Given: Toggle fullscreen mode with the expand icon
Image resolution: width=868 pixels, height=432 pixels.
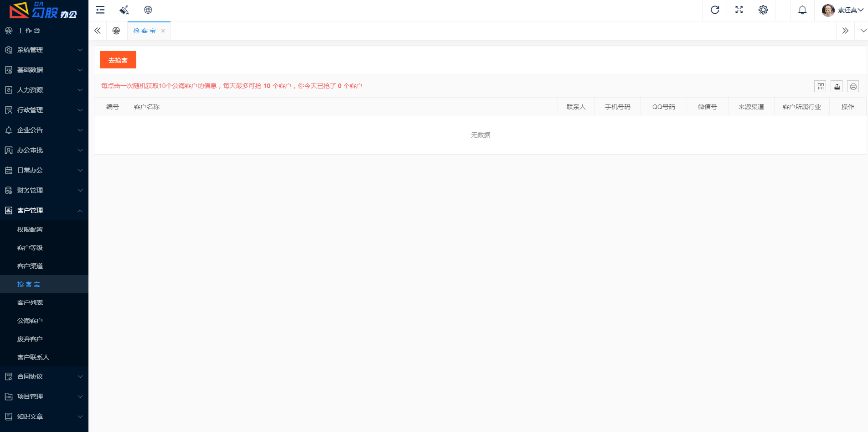Looking at the screenshot, I should coord(739,10).
